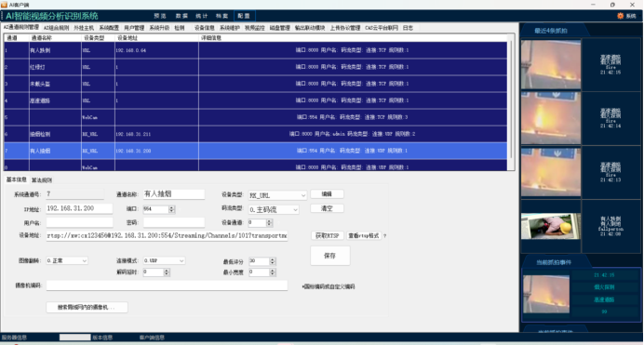This screenshot has height=345, width=644.
Task: Switch to the 磁盘管理 tab
Action: click(280, 28)
